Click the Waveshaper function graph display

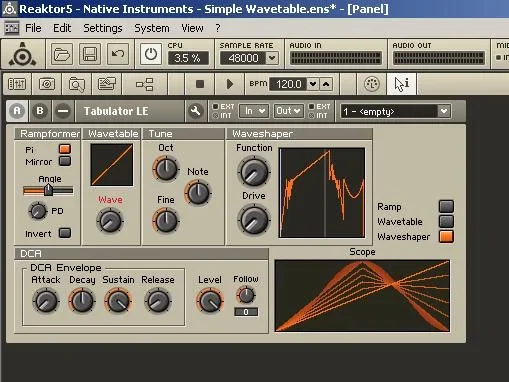tap(322, 193)
